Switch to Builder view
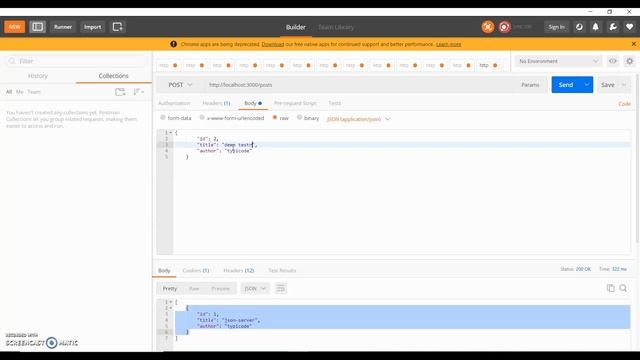640x360 pixels. [296, 27]
